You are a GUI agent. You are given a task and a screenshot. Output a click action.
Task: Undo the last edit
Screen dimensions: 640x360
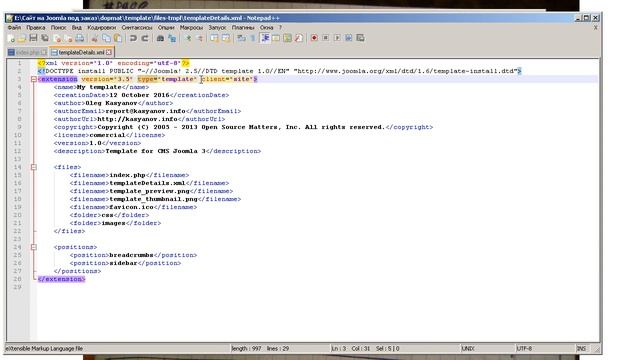133,38
